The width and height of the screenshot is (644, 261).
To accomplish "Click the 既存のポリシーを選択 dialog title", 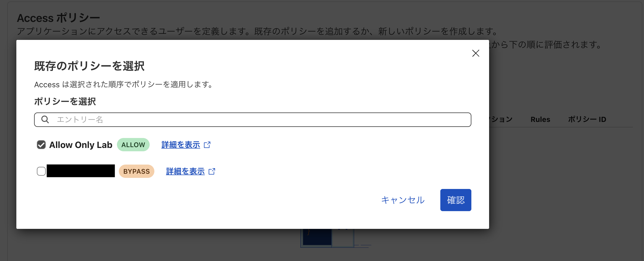I will [x=89, y=66].
